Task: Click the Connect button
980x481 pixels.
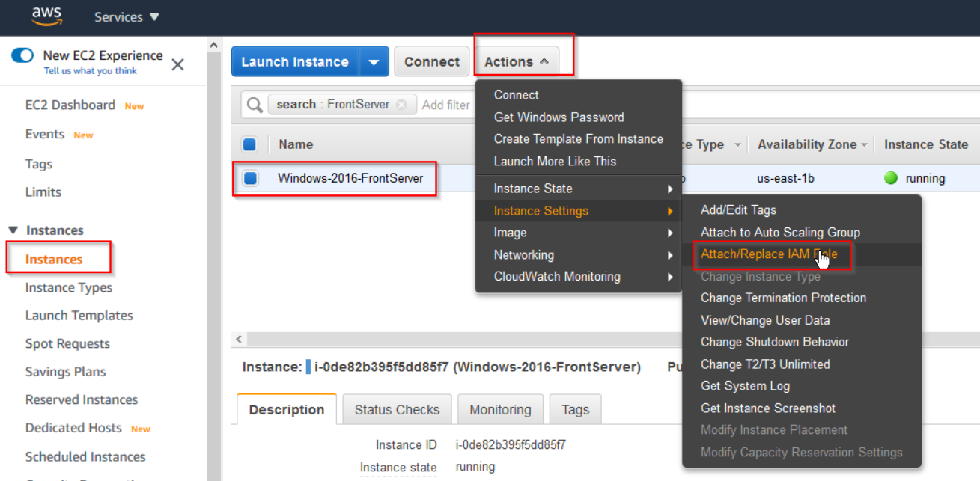Action: pos(432,62)
